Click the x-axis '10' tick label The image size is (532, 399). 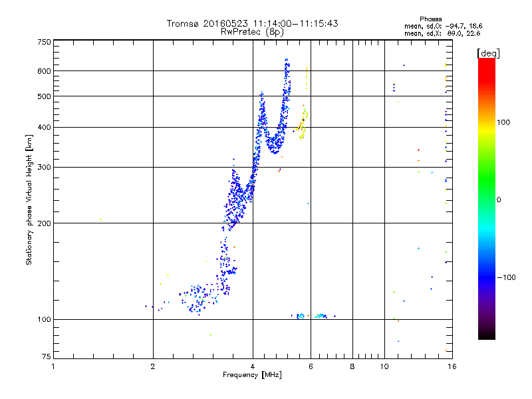[x=384, y=366]
